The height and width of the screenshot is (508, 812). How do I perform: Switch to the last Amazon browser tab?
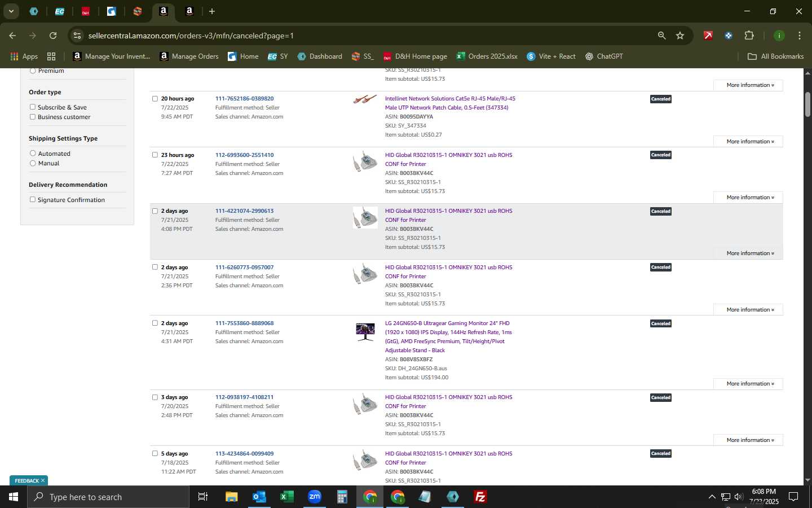click(189, 11)
